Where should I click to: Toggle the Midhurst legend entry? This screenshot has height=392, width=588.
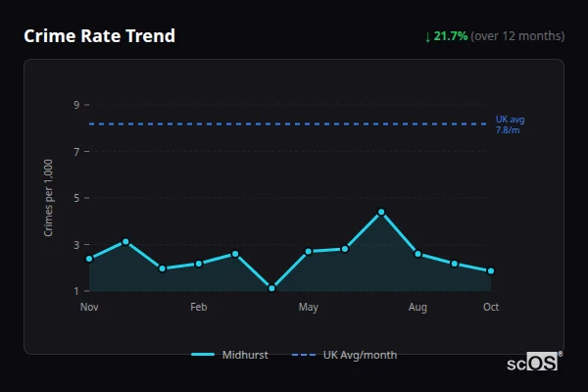click(230, 355)
